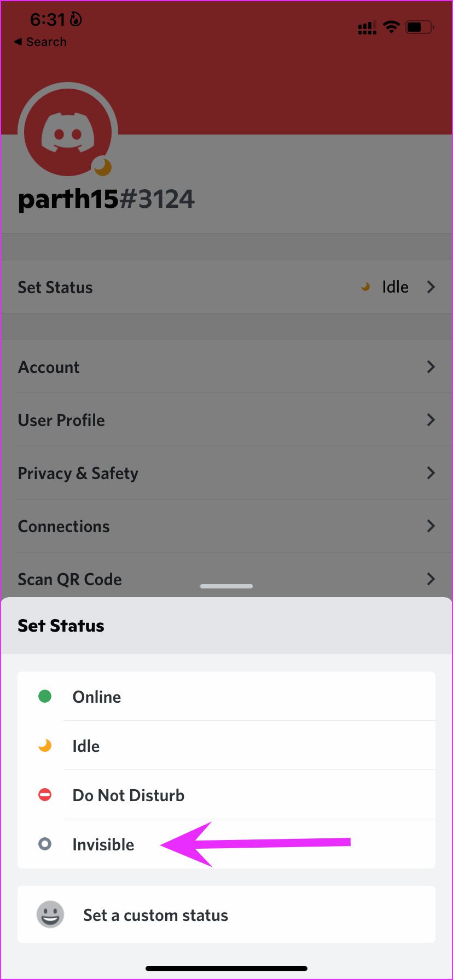This screenshot has width=453, height=980.
Task: Click the orange Idle moon icon
Action: pyautogui.click(x=45, y=745)
